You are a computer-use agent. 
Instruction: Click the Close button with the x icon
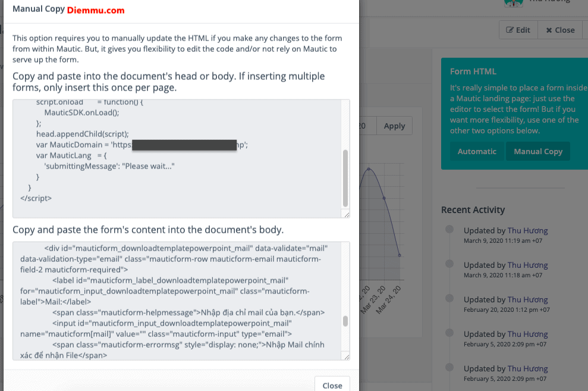pyautogui.click(x=560, y=30)
